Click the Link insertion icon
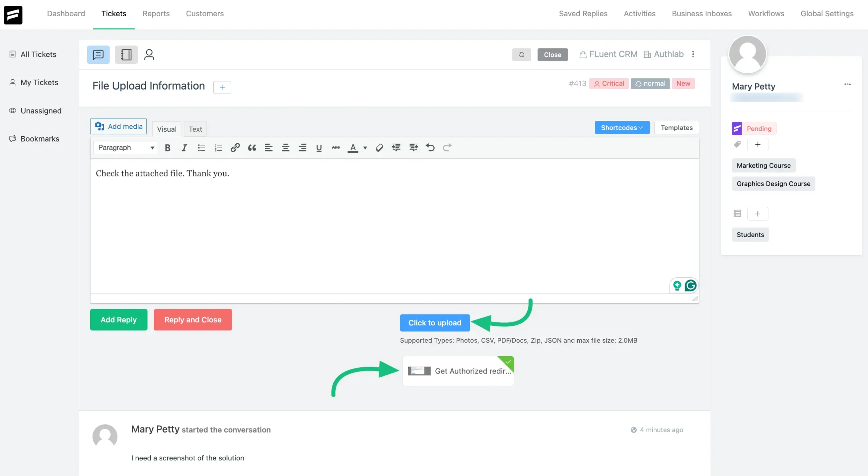 pyautogui.click(x=235, y=148)
